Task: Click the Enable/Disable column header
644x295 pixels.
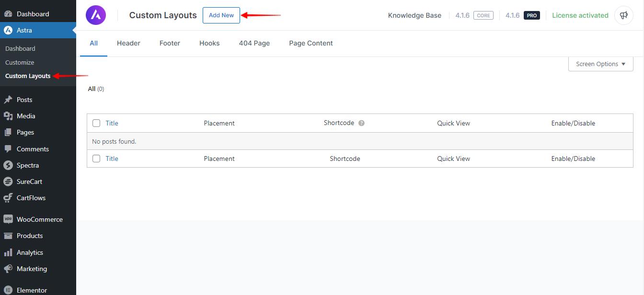Action: pyautogui.click(x=573, y=123)
